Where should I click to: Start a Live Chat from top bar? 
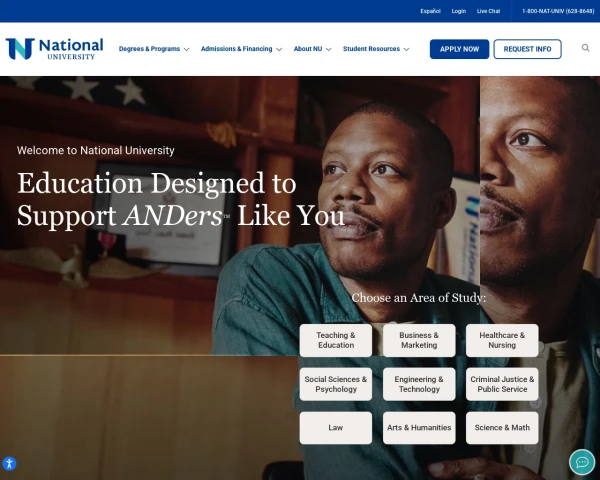[488, 11]
